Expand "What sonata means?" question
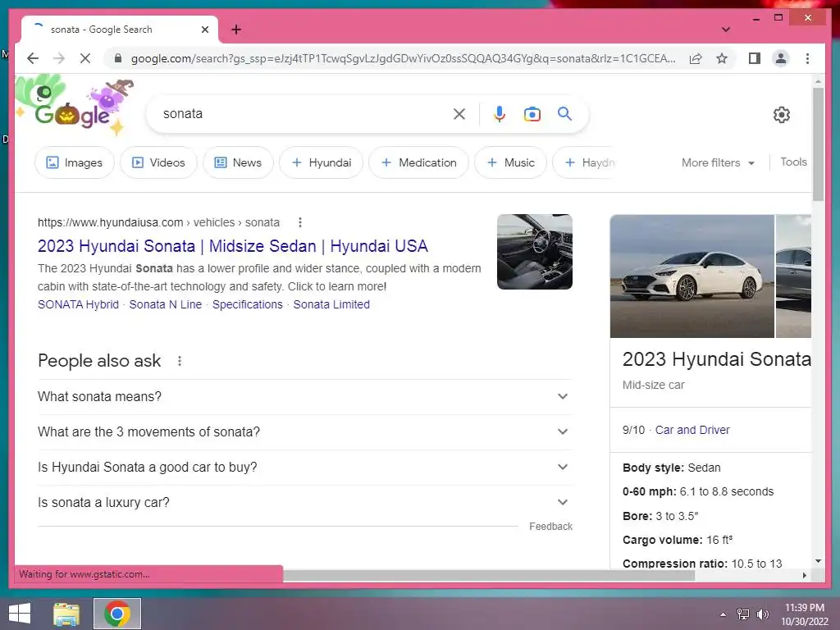 click(x=305, y=396)
